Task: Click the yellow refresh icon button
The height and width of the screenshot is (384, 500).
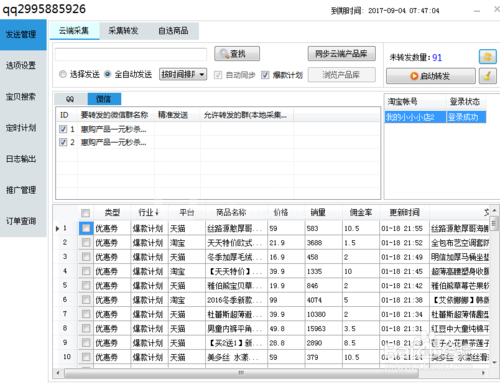Action: 488,57
